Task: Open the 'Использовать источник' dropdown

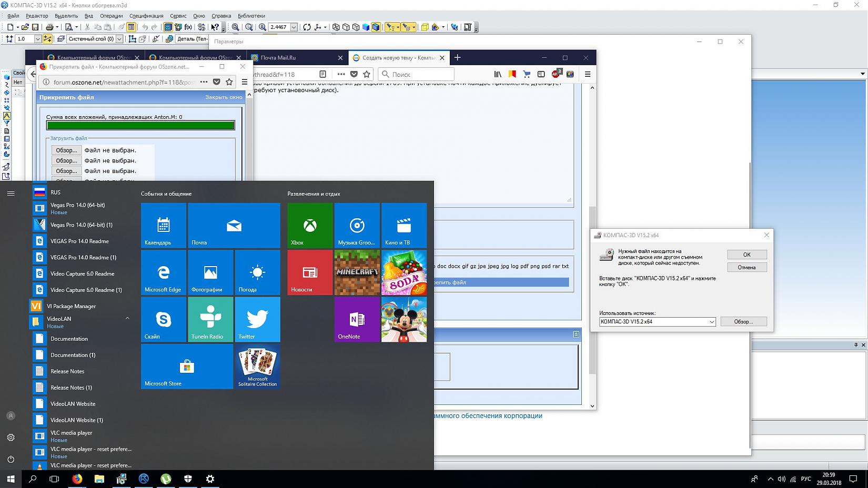Action: (x=711, y=322)
